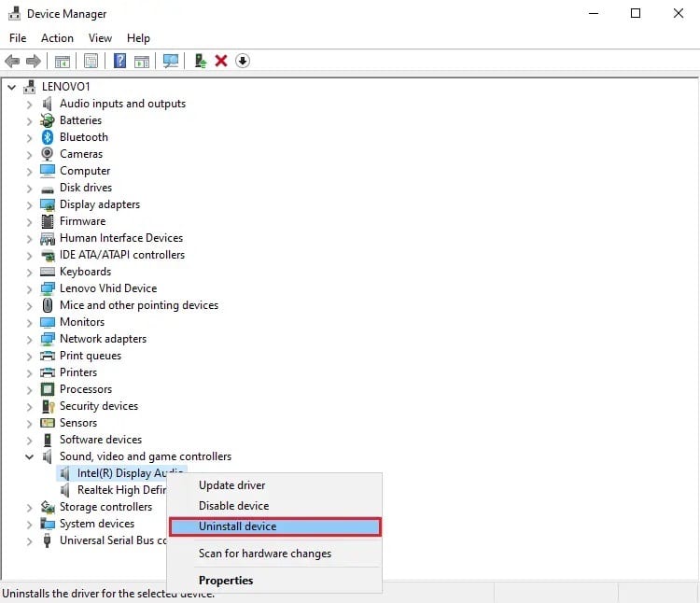Click the Disable device down-arrow toolbar icon
Viewport: 700px width, 603px height.
tap(243, 61)
